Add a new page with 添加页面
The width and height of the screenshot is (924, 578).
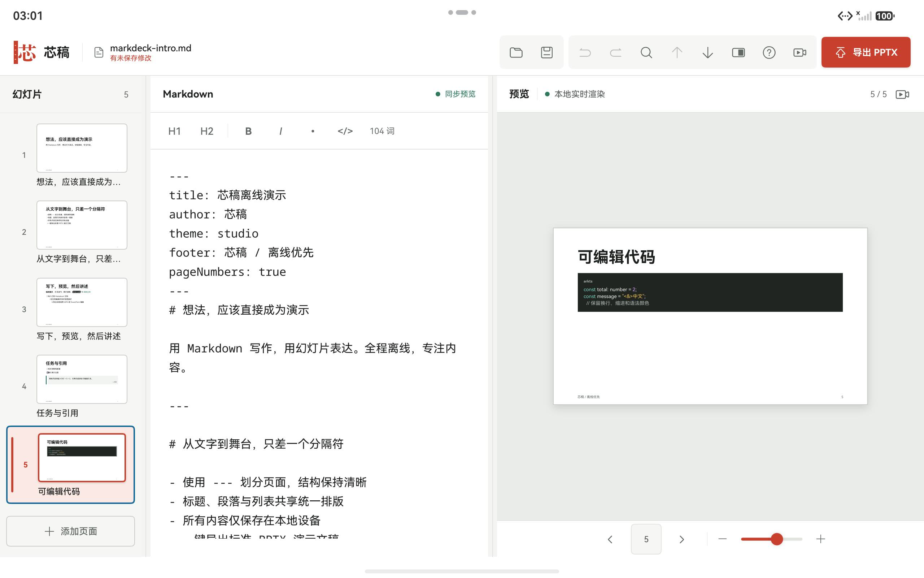pos(71,531)
